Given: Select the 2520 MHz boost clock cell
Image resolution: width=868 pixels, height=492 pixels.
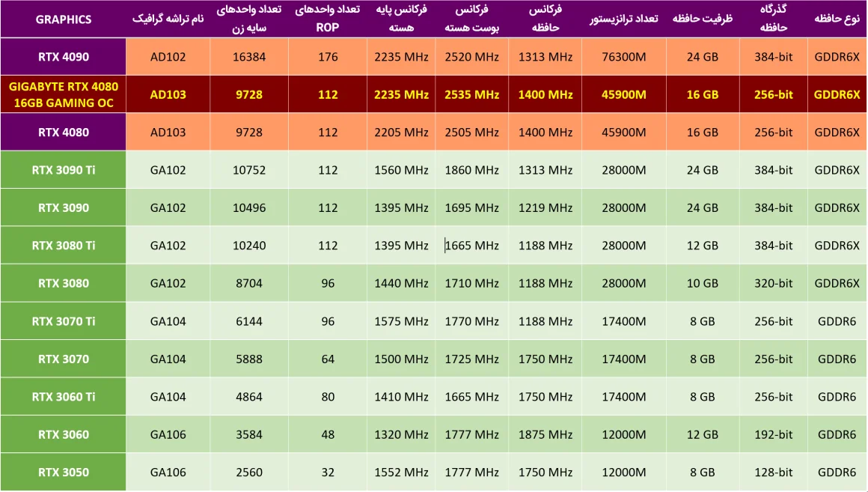Looking at the screenshot, I should tap(471, 56).
